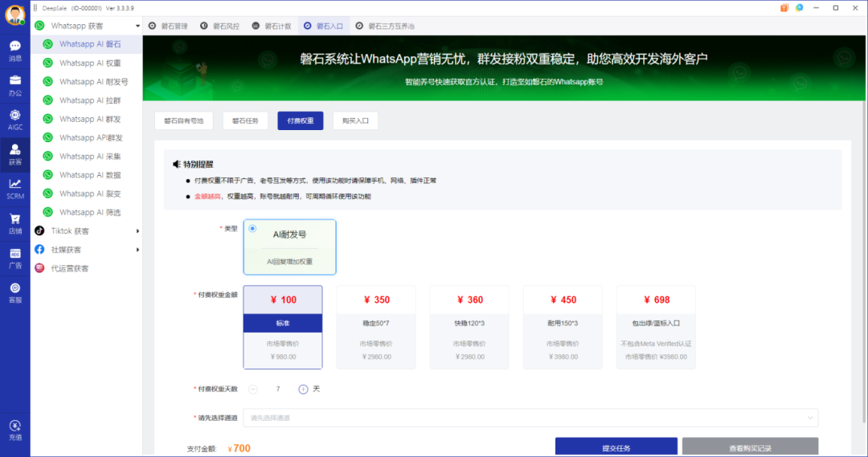Open Whatsapp AI 权重 menu item
Image resolution: width=868 pixels, height=457 pixels.
pos(87,63)
